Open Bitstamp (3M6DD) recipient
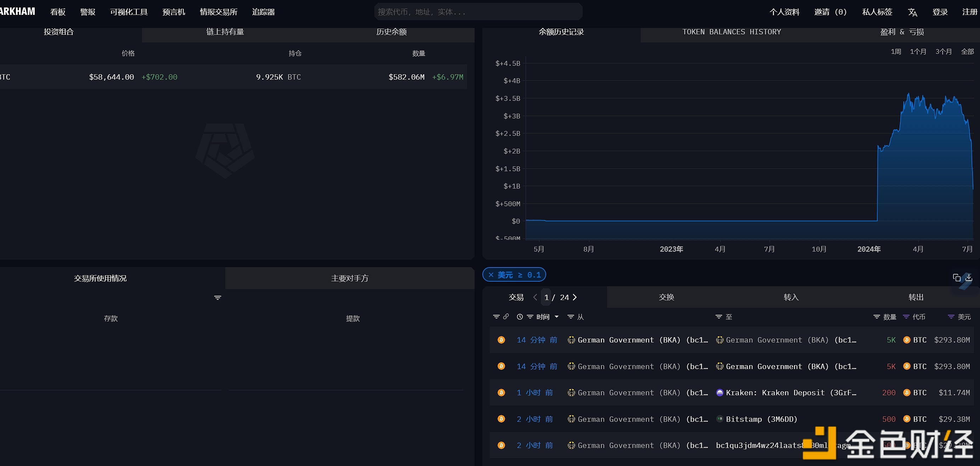Screen dimensions: 980x466 click(761, 419)
